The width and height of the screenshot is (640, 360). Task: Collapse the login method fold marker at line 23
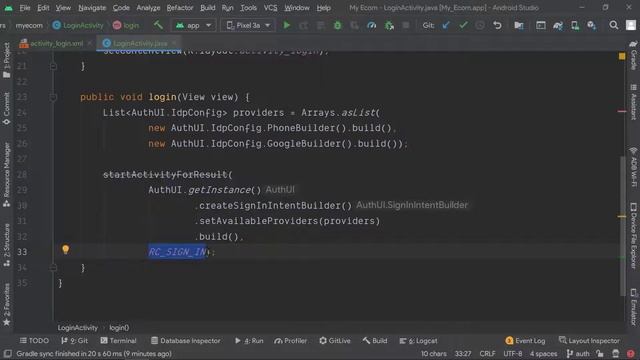[53, 97]
